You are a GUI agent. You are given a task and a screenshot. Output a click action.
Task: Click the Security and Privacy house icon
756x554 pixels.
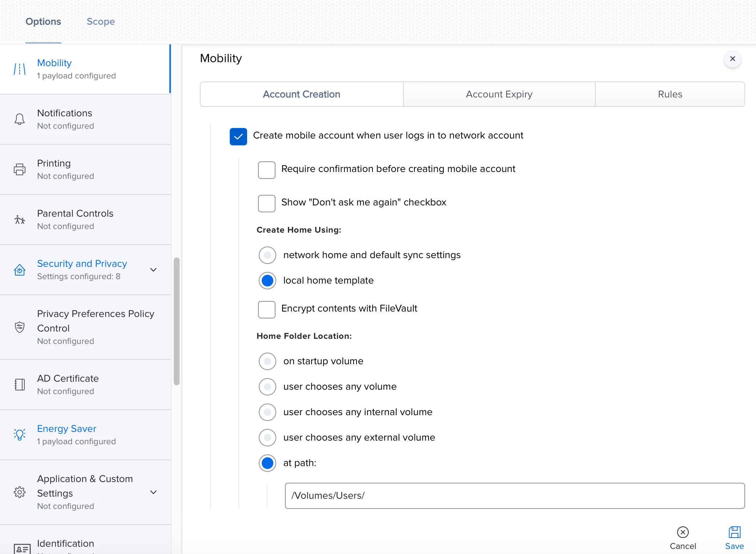click(x=20, y=270)
